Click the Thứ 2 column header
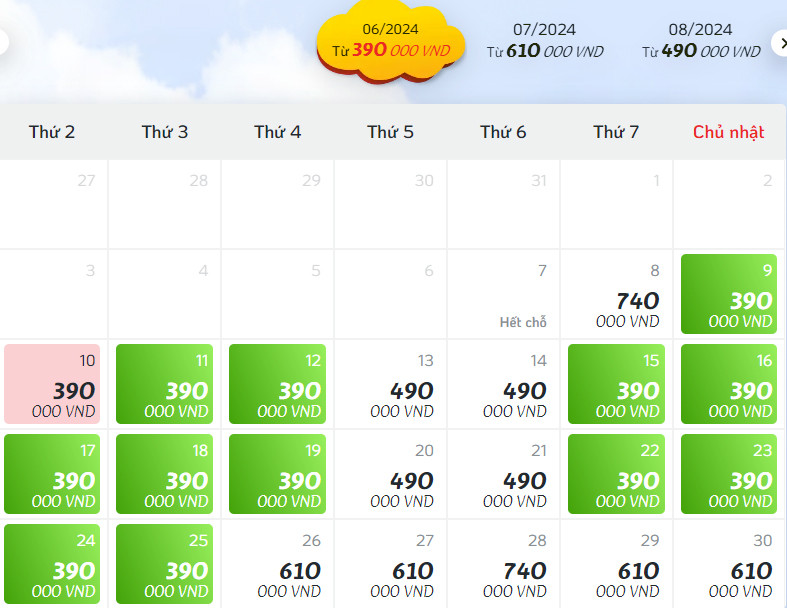 pos(52,132)
